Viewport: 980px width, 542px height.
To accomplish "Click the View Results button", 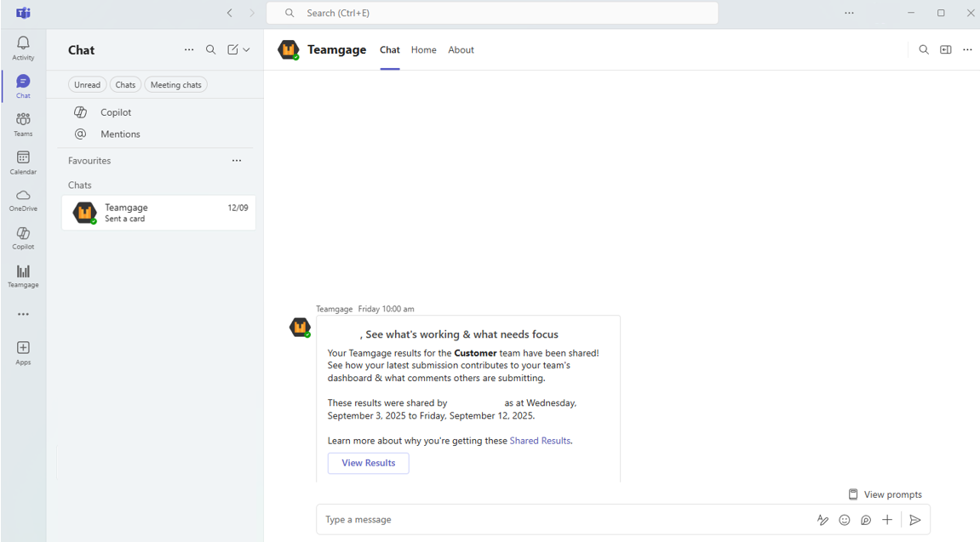I will pos(368,463).
